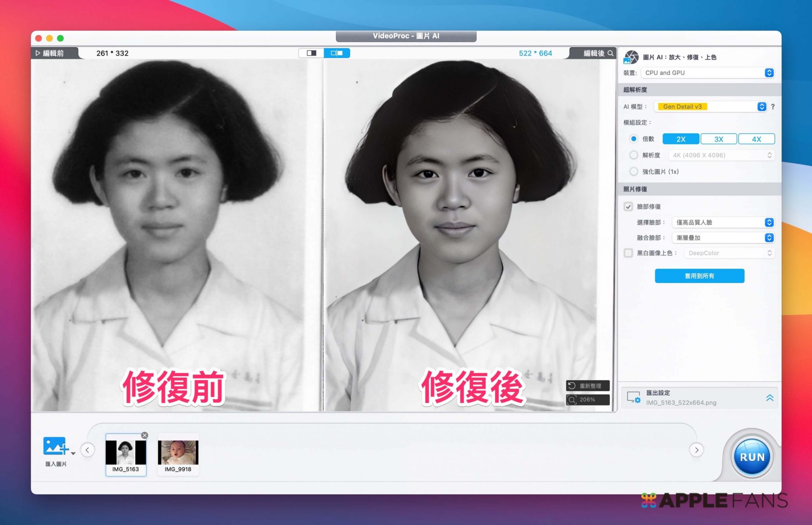Switch to single-pane preview icon
The height and width of the screenshot is (525, 812).
click(x=311, y=53)
